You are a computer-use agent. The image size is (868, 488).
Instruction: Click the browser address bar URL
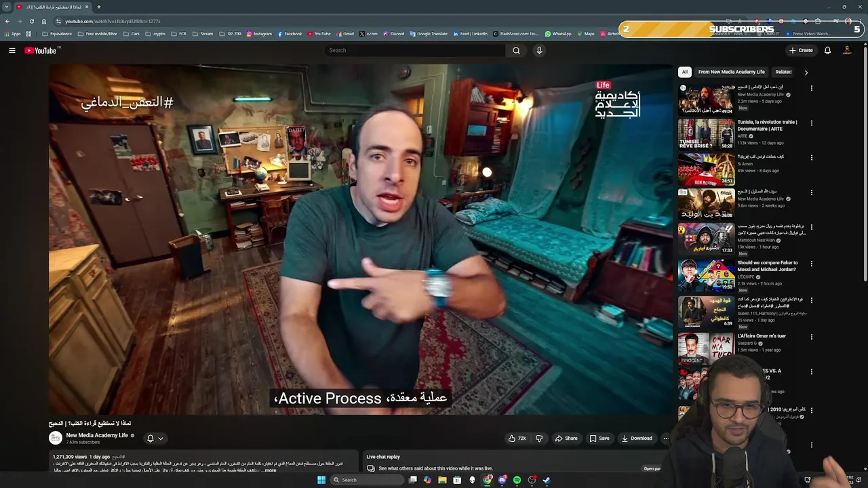(x=113, y=21)
